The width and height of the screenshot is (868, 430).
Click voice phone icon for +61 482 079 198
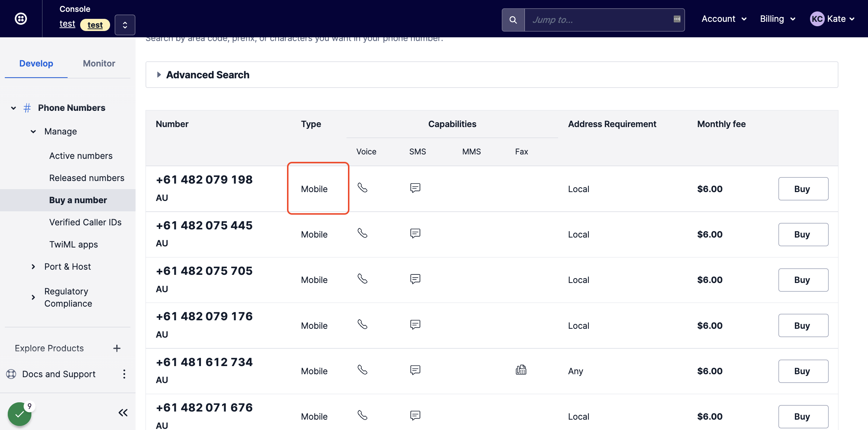pyautogui.click(x=362, y=188)
